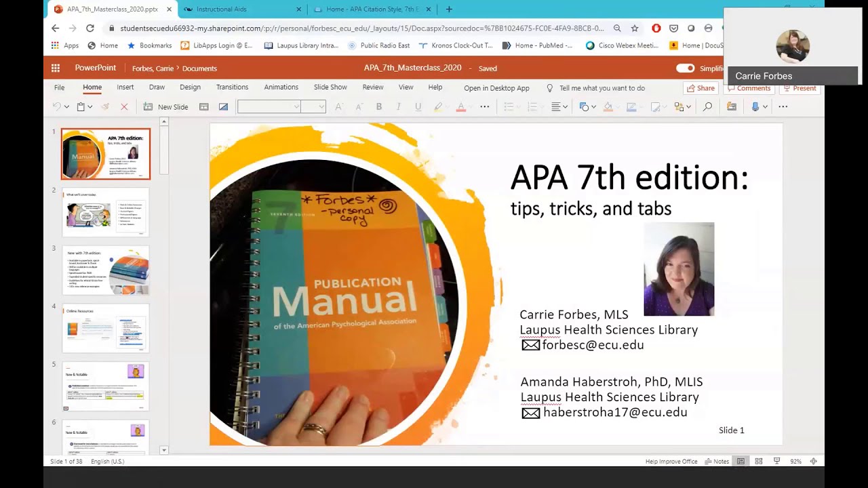Open the Slide Show menu tab
Image resolution: width=868 pixels, height=488 pixels.
(330, 87)
